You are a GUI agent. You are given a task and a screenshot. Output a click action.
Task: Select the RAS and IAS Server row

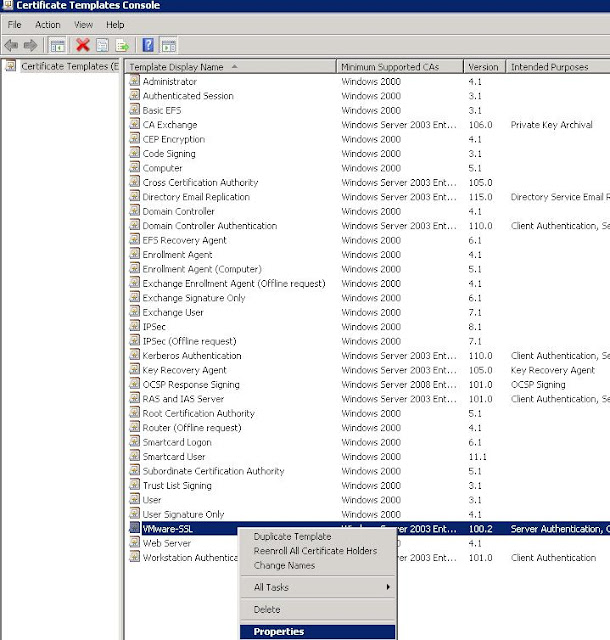click(x=367, y=399)
